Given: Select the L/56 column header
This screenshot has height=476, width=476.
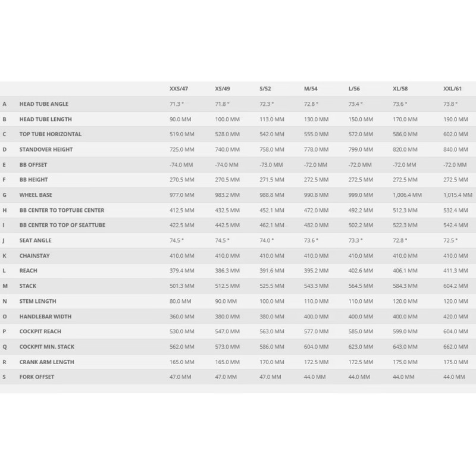Looking at the screenshot, I should [x=354, y=89].
